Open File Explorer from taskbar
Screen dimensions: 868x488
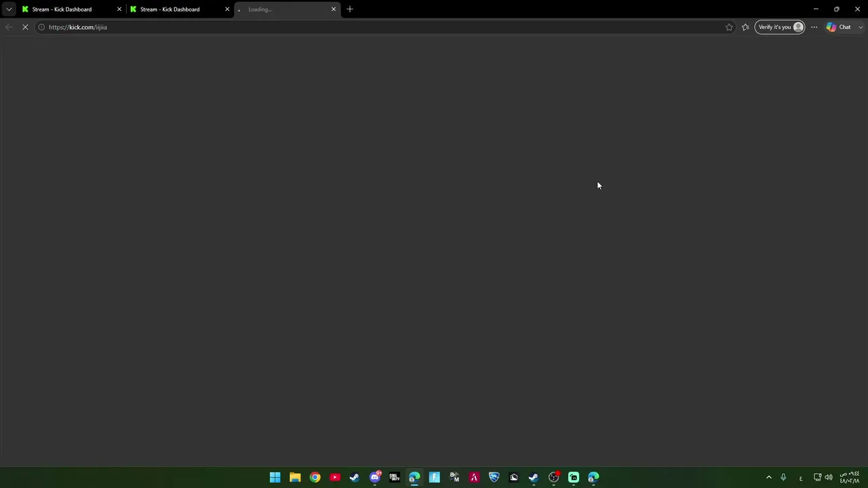[295, 477]
